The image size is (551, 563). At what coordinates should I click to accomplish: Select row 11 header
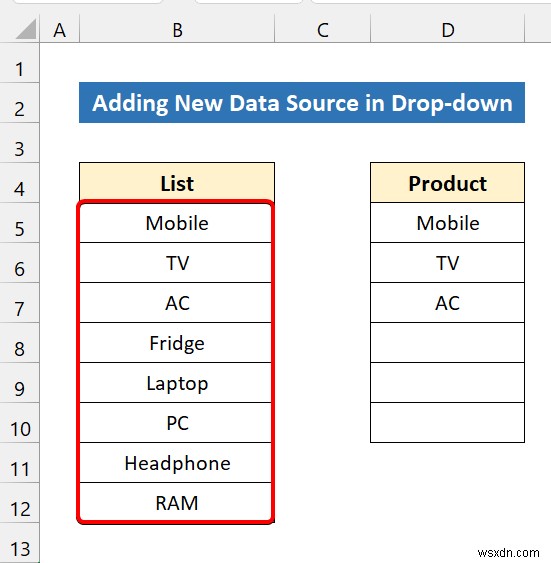pos(19,463)
